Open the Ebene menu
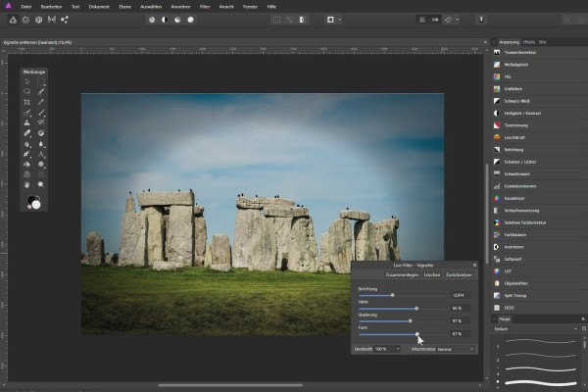 (x=124, y=7)
